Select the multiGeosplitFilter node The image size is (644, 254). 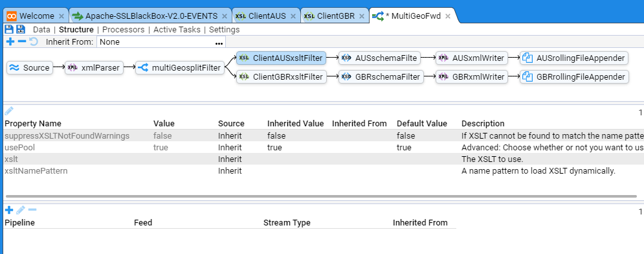click(x=180, y=68)
